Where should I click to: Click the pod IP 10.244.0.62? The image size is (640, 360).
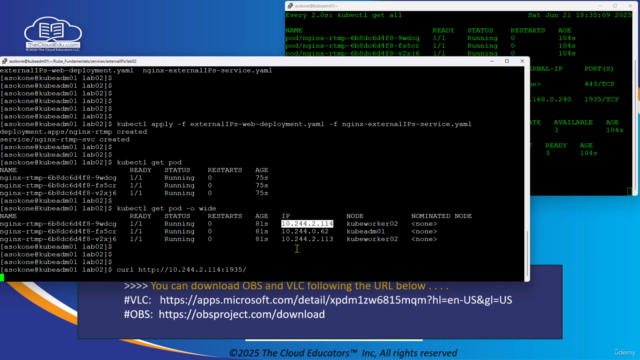305,231
